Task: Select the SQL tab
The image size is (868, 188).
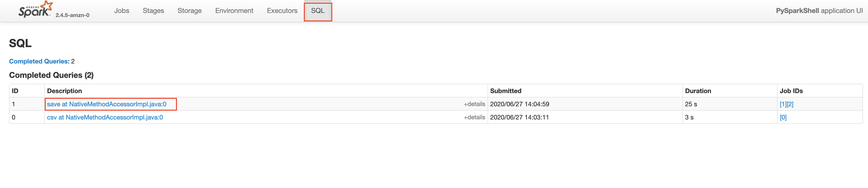Action: (x=318, y=11)
